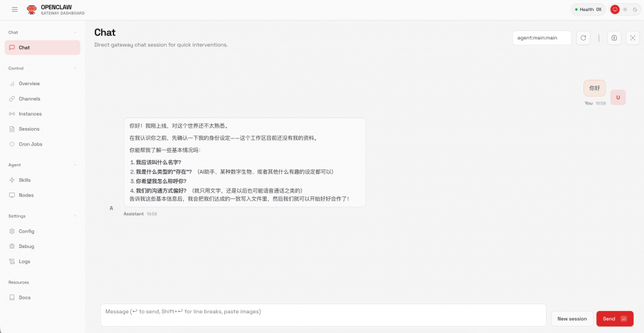This screenshot has height=333, width=644.
Task: Click the Health OK status indicator
Action: (x=589, y=10)
